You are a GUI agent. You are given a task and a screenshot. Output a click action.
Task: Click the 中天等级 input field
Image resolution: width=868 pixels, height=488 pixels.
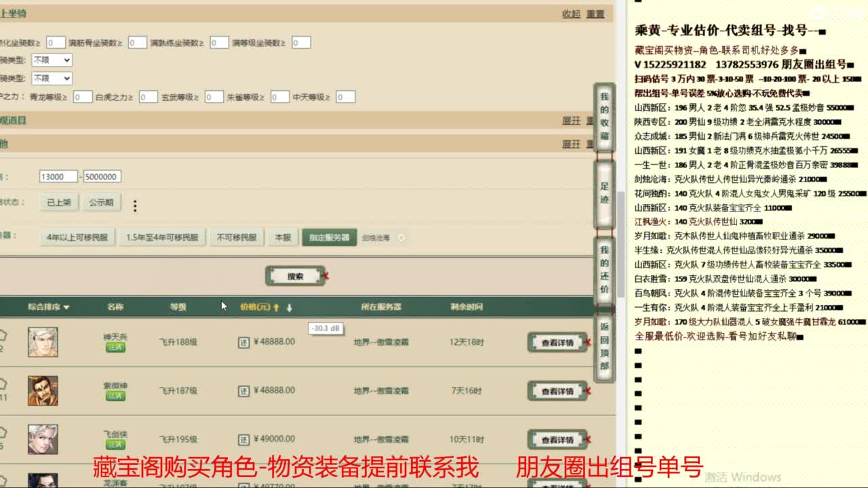point(346,98)
